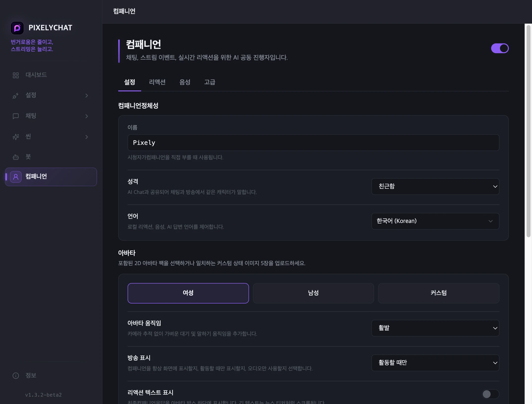Image resolution: width=532 pixels, height=404 pixels.
Task: Click the 성격 setting label
Action: 133,182
